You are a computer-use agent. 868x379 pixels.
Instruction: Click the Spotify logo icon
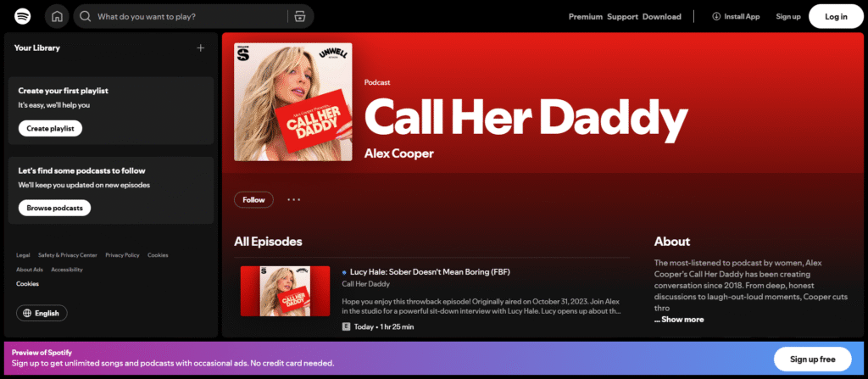(x=23, y=16)
